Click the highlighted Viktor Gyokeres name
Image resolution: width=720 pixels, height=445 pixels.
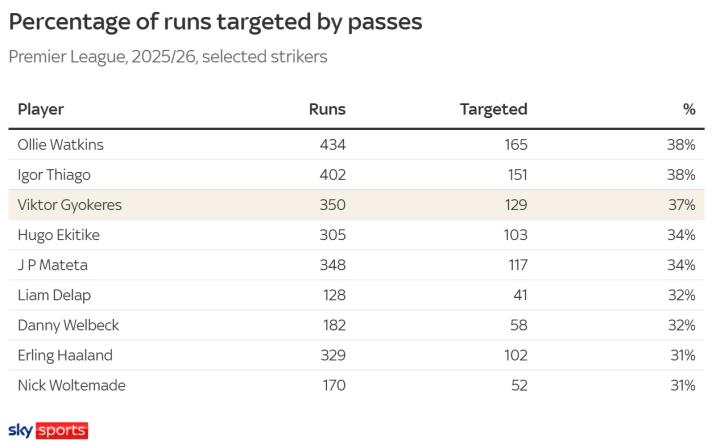(x=68, y=205)
